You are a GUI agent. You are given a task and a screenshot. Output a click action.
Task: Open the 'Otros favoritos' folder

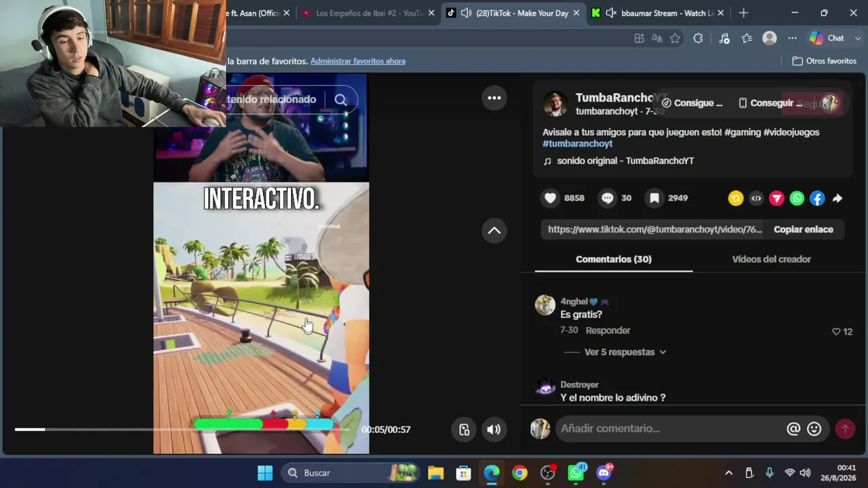[x=824, y=61]
